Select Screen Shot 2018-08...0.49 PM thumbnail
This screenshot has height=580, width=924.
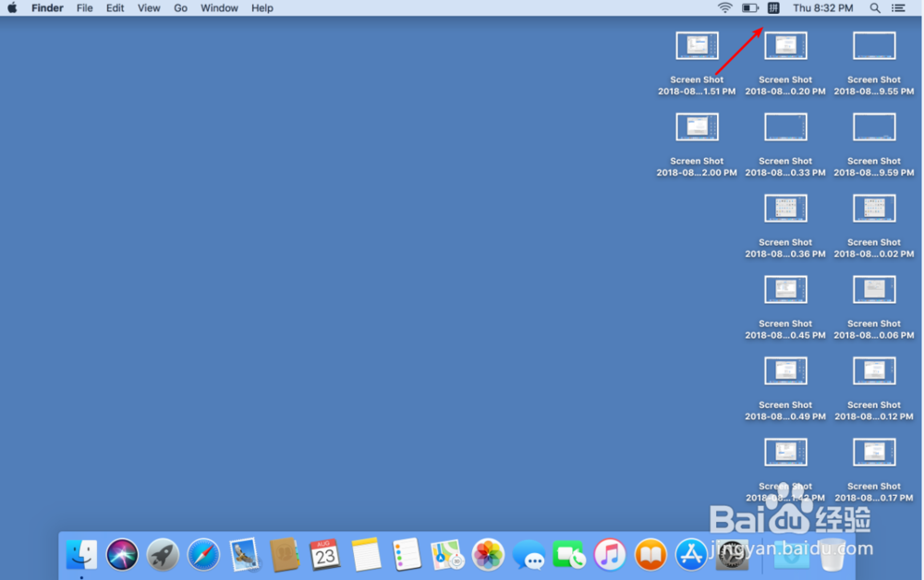tap(785, 371)
